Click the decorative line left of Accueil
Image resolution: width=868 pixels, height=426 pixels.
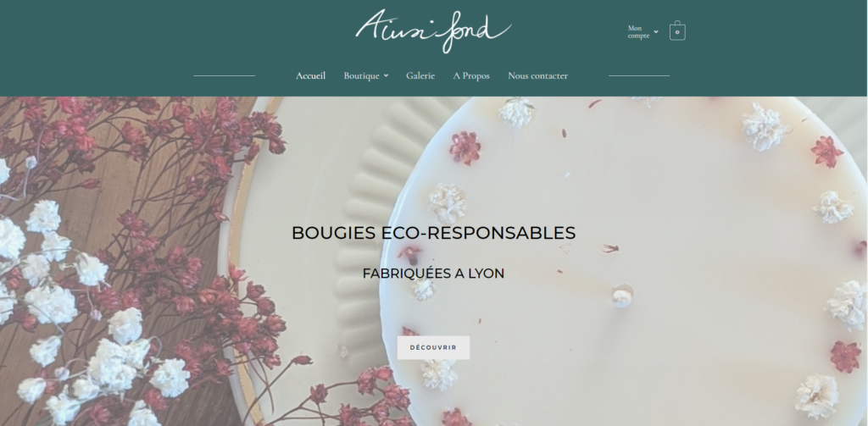(x=224, y=75)
